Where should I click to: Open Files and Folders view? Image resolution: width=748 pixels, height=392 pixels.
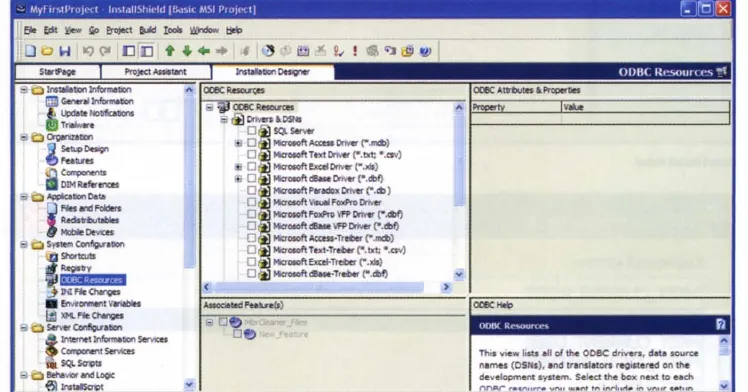91,208
